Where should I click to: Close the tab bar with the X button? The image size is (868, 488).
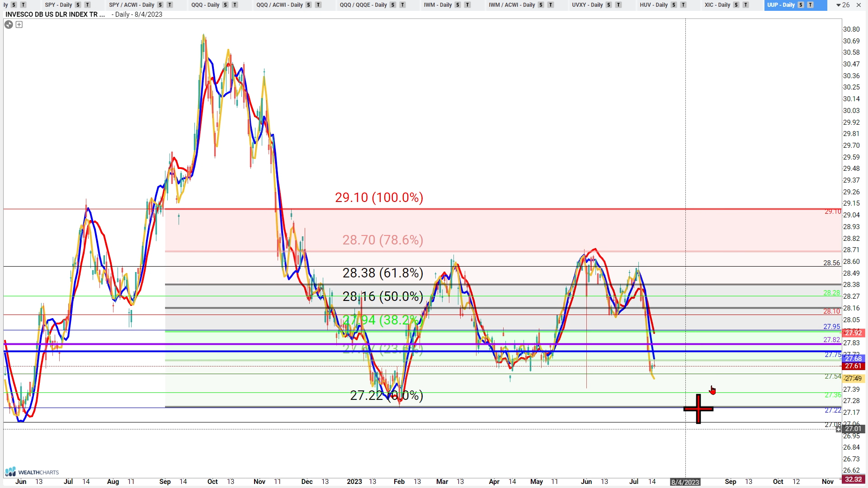pos(859,5)
